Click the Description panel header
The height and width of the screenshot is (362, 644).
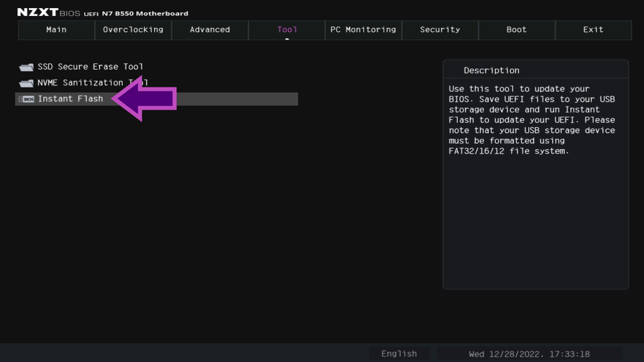[x=492, y=70]
